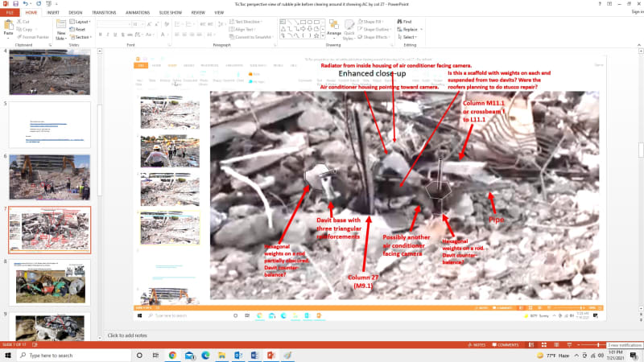
Task: Open Windows Start menu
Action: pos(8,355)
